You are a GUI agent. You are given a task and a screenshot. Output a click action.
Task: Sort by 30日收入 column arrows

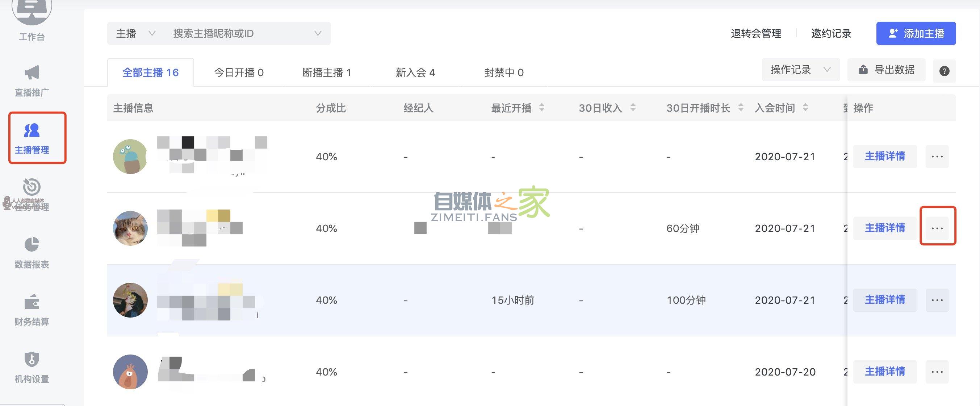[633, 108]
